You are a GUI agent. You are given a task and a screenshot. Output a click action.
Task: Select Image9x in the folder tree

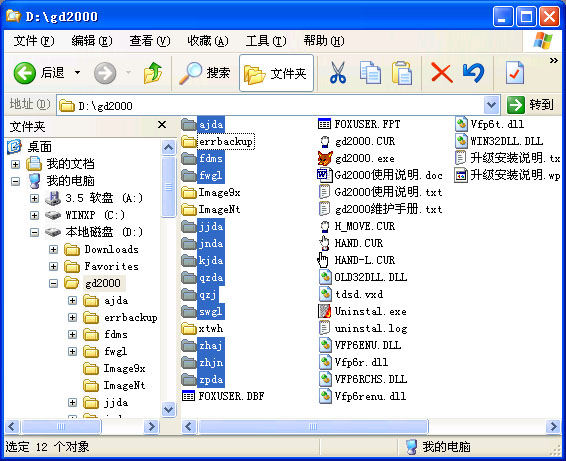[x=124, y=369]
